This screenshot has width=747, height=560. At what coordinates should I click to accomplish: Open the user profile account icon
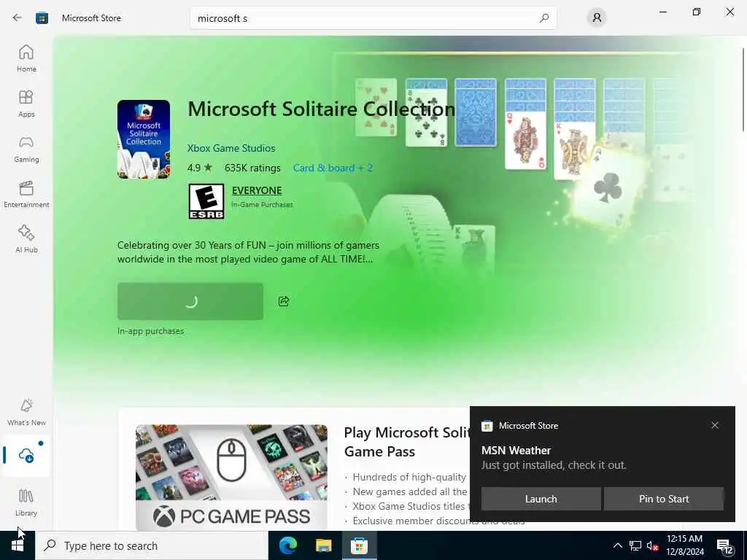[597, 18]
